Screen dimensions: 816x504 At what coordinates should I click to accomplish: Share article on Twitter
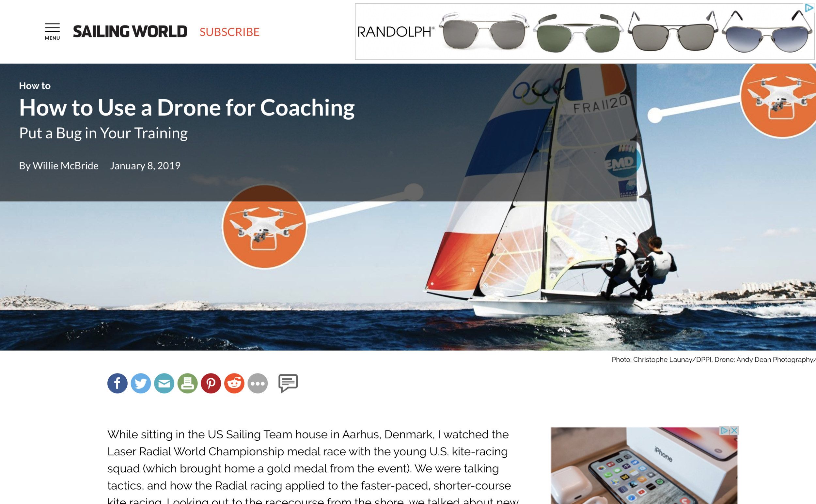(x=141, y=383)
